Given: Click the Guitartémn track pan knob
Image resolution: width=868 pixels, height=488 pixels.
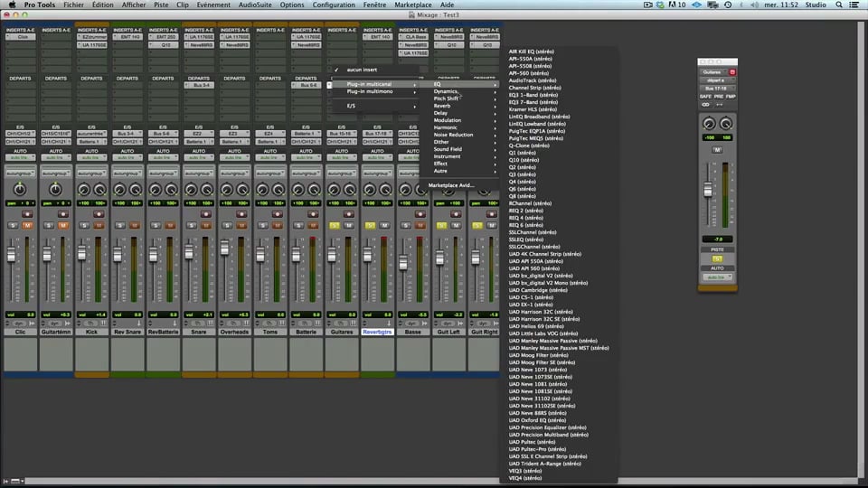Looking at the screenshot, I should (55, 190).
